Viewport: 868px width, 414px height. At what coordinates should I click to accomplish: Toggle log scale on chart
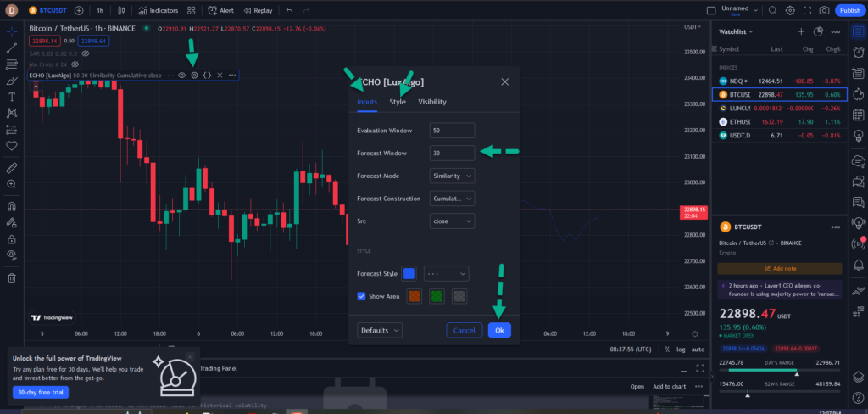[x=681, y=350]
